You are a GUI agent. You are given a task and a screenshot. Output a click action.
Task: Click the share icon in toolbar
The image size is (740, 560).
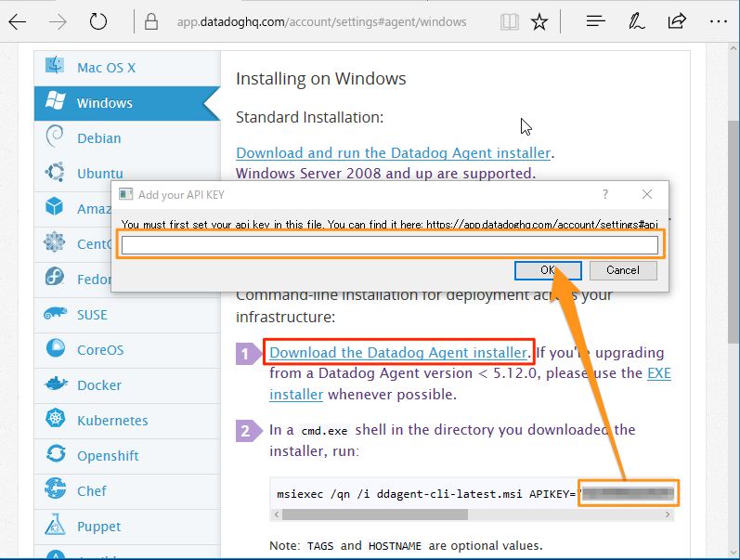pos(677,21)
